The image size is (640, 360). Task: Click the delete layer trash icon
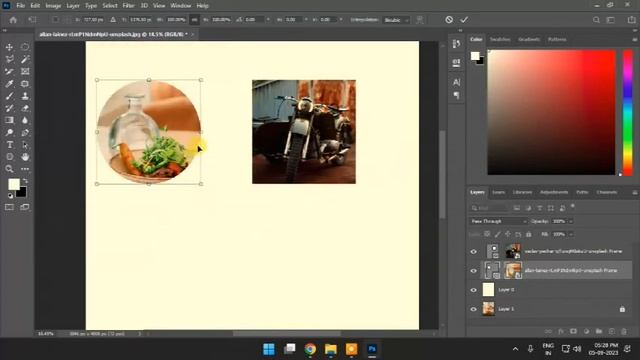click(x=624, y=331)
